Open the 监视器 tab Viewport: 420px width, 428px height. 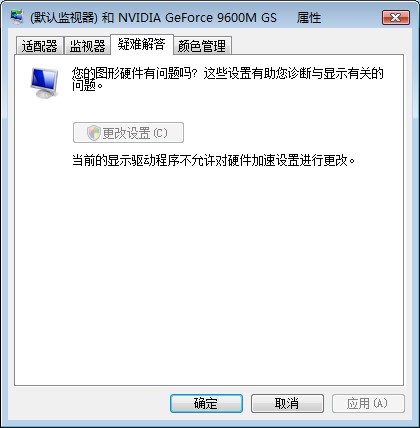pyautogui.click(x=87, y=46)
